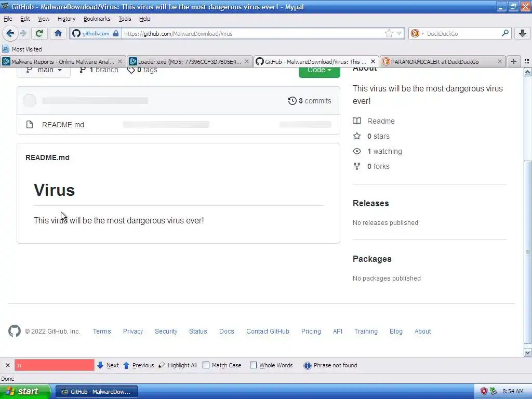
Task: Open the Contact GitHub footer link
Action: coord(268,331)
